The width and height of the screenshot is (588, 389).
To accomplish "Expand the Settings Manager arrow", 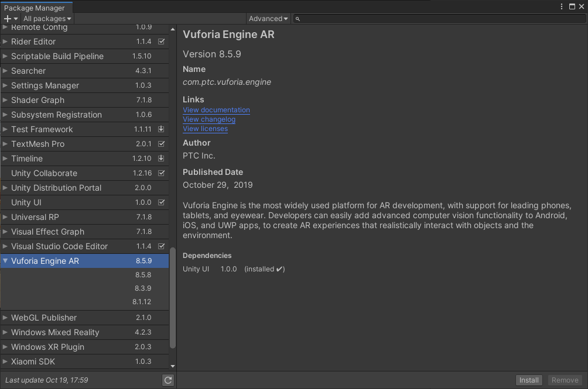I will pos(5,85).
